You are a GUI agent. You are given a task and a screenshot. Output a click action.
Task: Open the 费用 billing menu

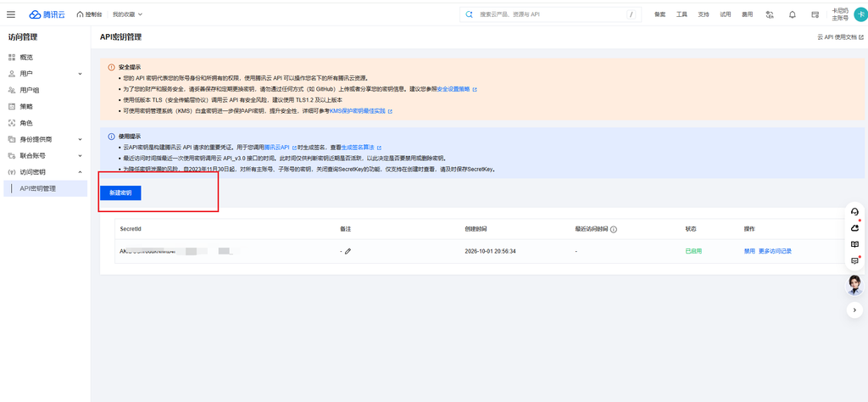[748, 14]
